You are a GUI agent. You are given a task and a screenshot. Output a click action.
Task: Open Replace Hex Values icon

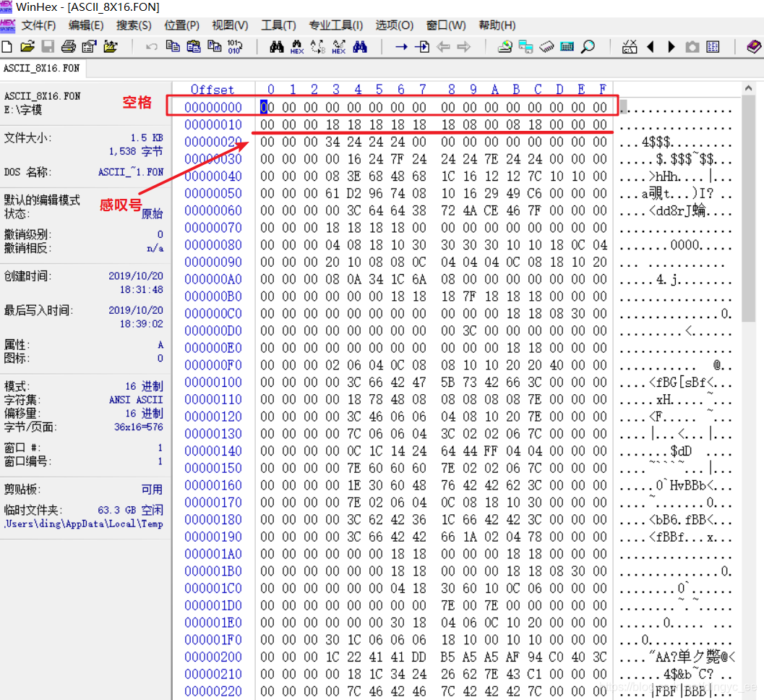(x=339, y=47)
